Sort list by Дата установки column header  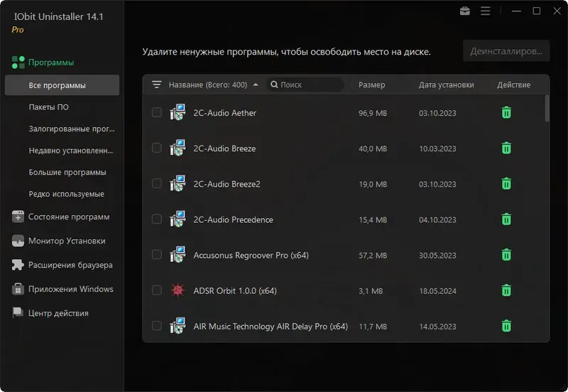pos(446,85)
